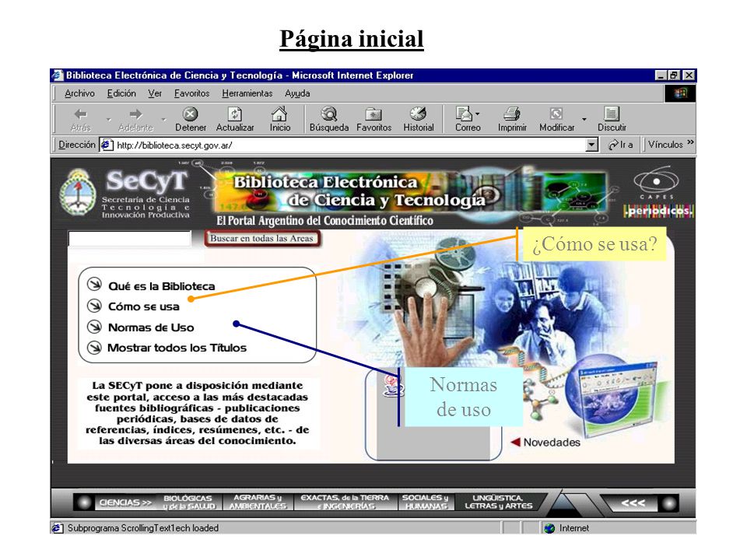Click the round knob left of CIENCIAS
The image size is (747, 560).
tap(84, 502)
